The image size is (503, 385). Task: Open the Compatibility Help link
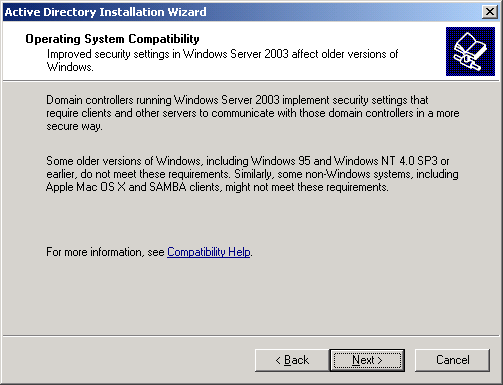pyautogui.click(x=209, y=252)
